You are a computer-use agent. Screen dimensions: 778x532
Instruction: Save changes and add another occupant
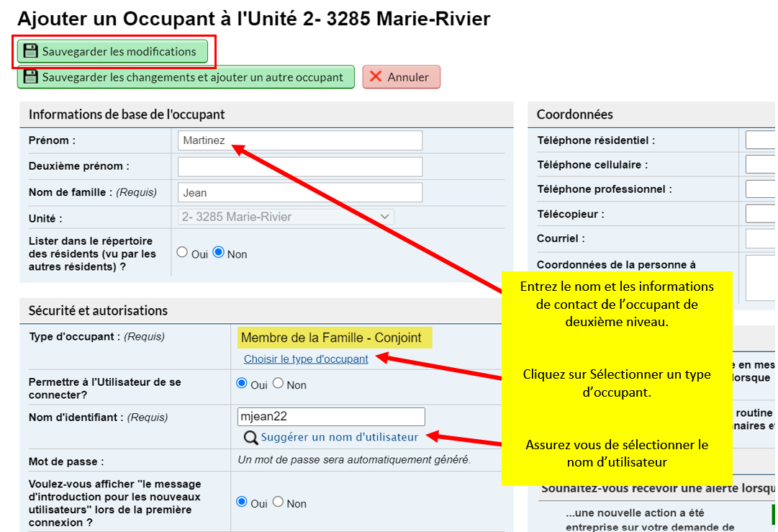(x=186, y=77)
